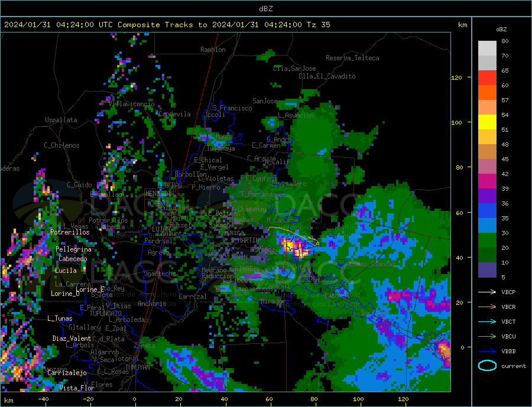Viewport: 532px width, 407px height.
Task: Click the Zapata place label
Action: click(x=145, y=346)
